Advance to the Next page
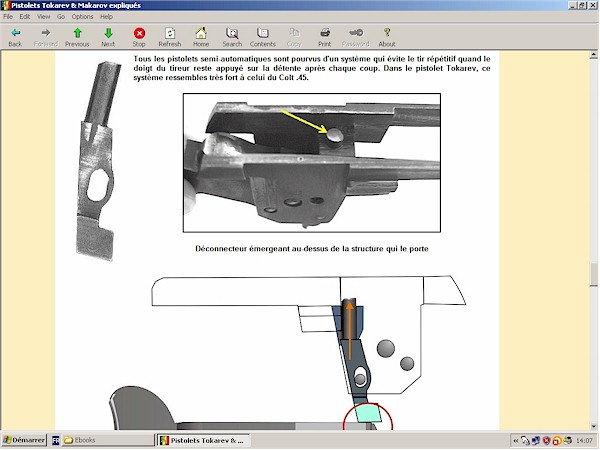The width and height of the screenshot is (600, 450). tap(108, 37)
